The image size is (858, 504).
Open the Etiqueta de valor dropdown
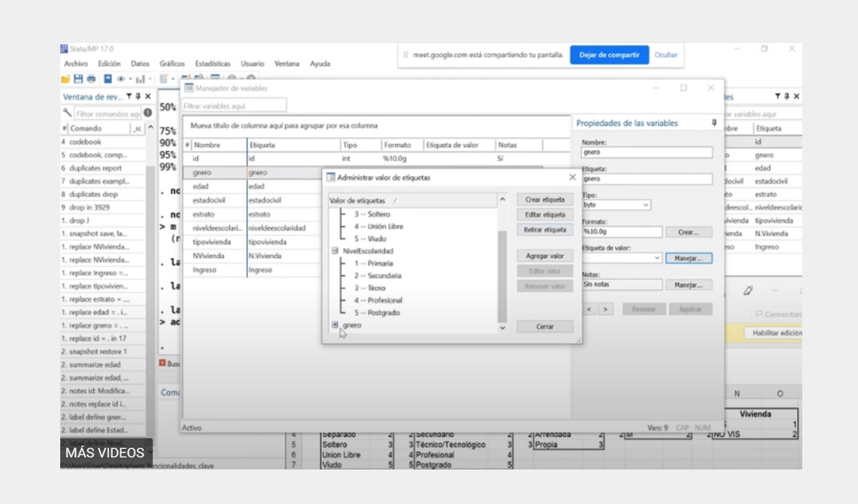(x=656, y=258)
